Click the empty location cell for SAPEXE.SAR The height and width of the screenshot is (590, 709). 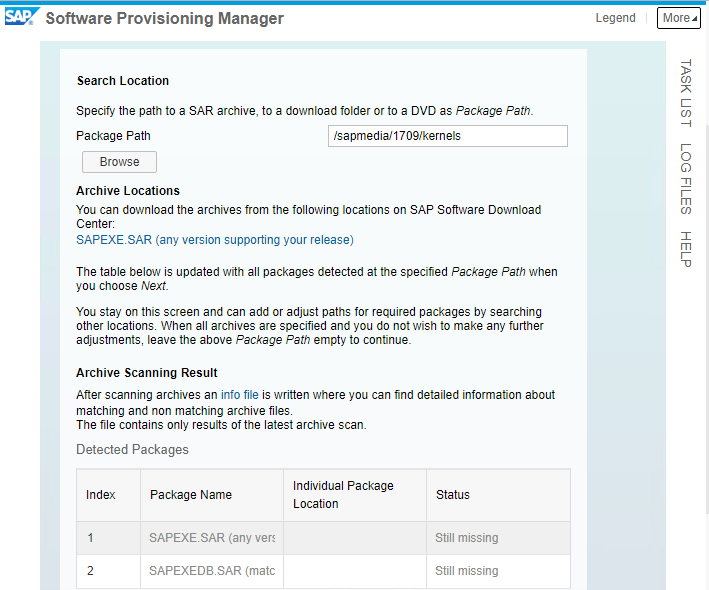pos(355,538)
